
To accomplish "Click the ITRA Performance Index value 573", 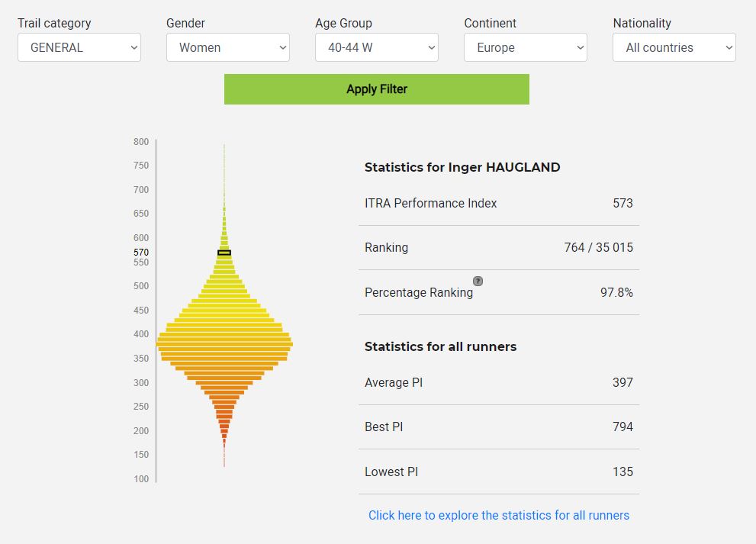I will [x=622, y=203].
